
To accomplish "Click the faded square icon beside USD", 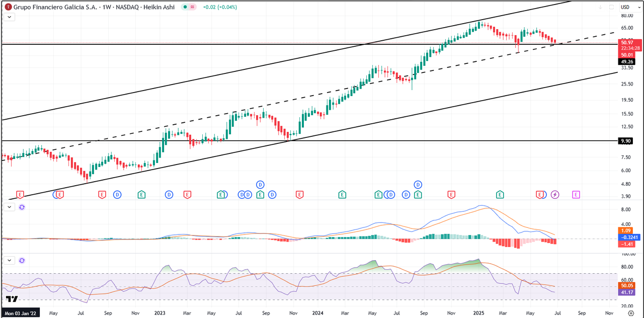I will [x=612, y=7].
